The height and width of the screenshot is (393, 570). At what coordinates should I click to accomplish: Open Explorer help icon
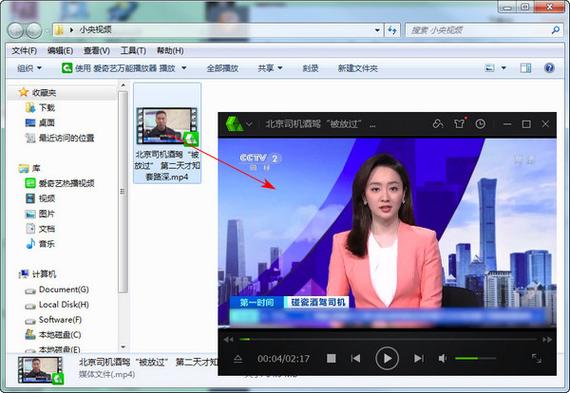point(549,68)
